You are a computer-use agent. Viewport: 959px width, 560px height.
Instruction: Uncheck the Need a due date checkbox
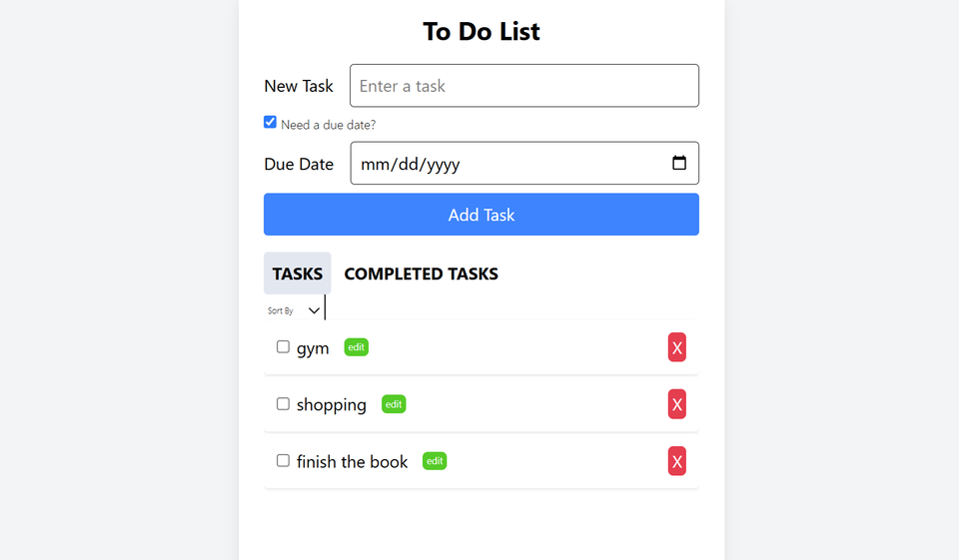(270, 122)
